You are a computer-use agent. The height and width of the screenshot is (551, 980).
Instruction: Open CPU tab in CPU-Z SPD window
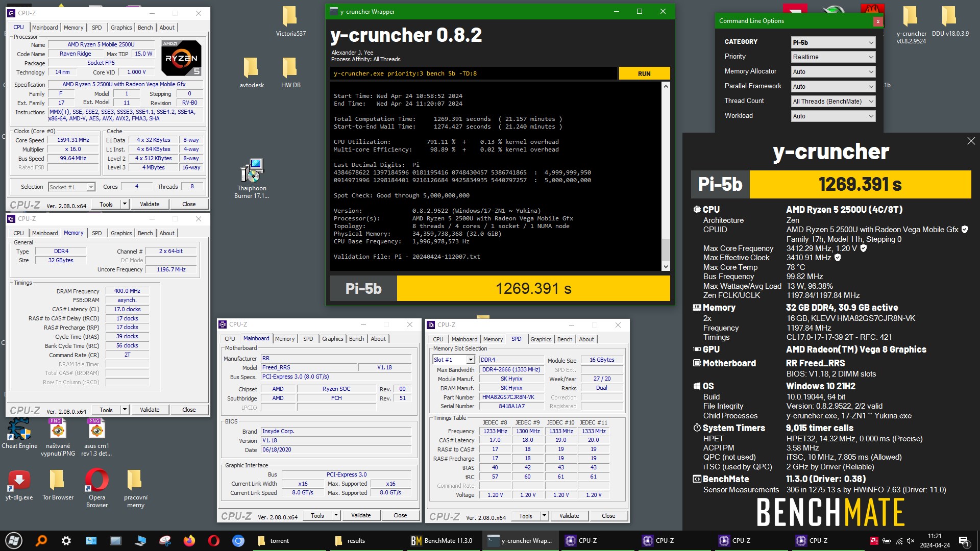click(438, 339)
